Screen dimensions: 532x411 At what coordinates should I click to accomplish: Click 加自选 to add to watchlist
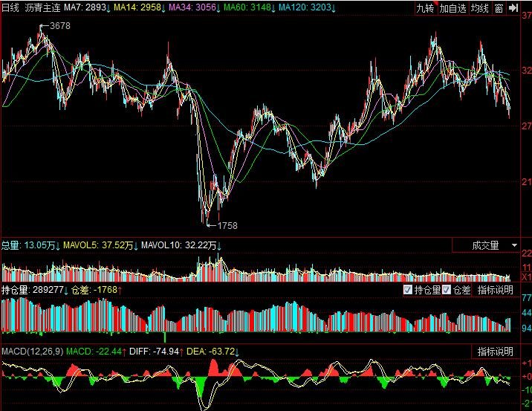[452, 8]
